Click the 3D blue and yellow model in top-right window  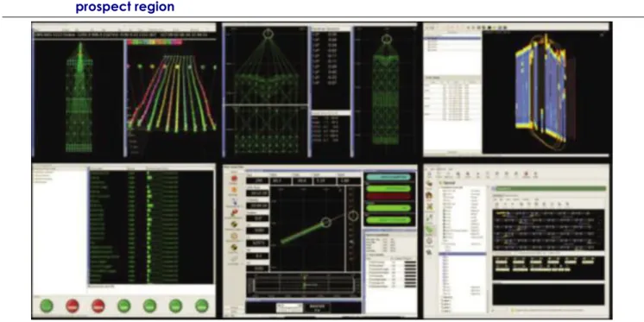(x=542, y=93)
